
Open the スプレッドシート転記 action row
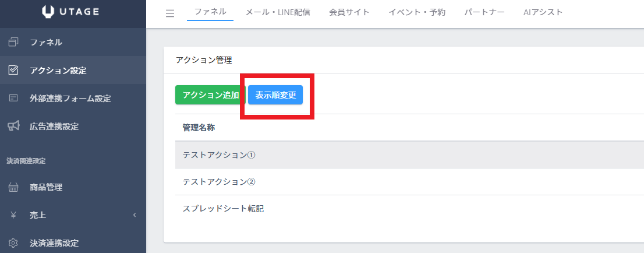pos(409,209)
